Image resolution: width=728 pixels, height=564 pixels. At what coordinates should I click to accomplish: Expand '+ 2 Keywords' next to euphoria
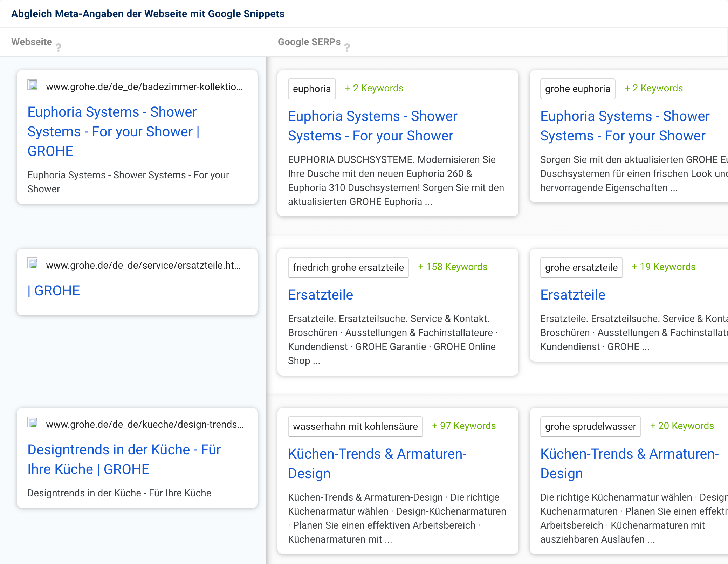(x=374, y=88)
